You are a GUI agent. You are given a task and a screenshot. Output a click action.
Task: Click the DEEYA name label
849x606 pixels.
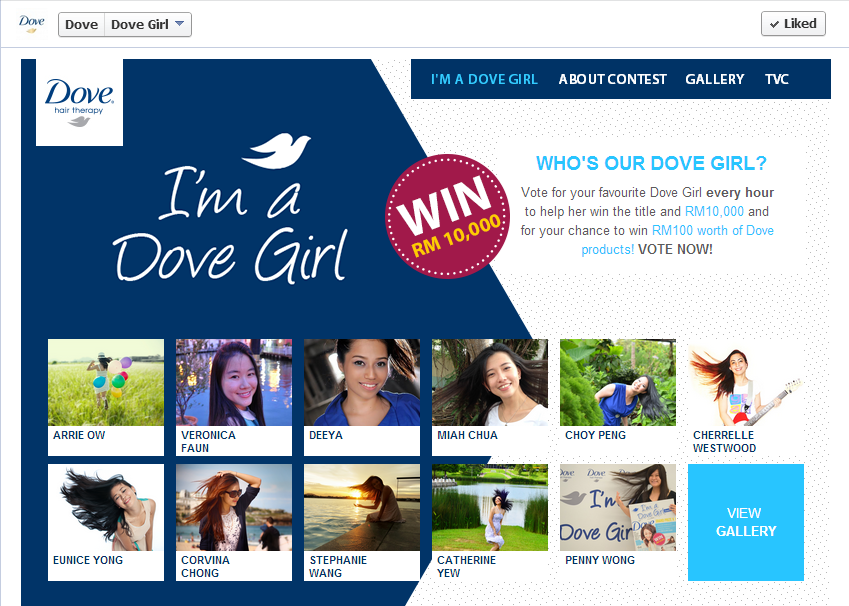326,435
